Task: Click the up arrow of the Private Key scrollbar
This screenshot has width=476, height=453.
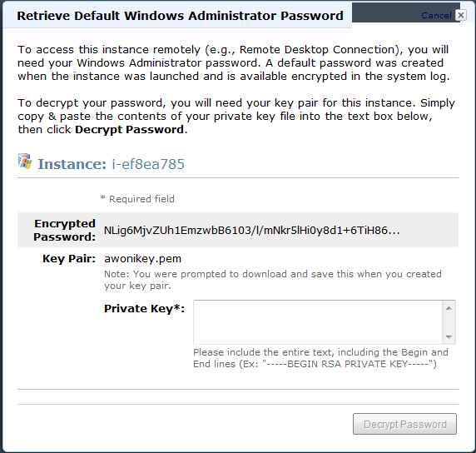Action: (x=449, y=308)
